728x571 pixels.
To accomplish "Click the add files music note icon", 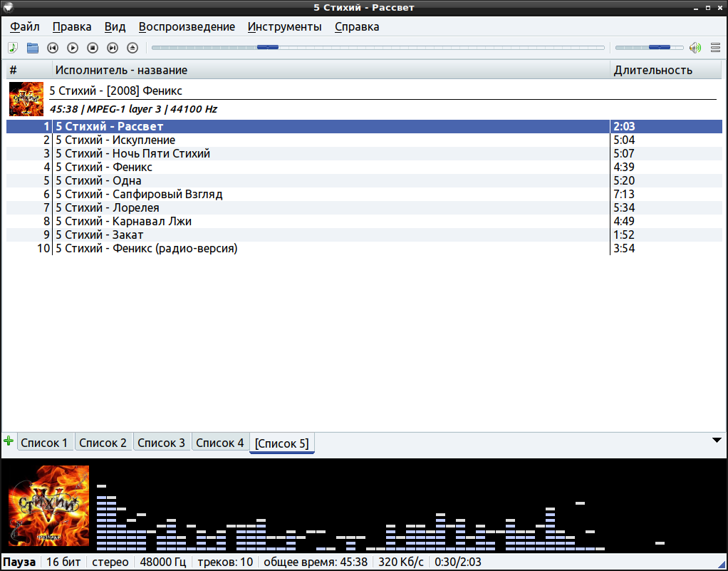I will [13, 48].
